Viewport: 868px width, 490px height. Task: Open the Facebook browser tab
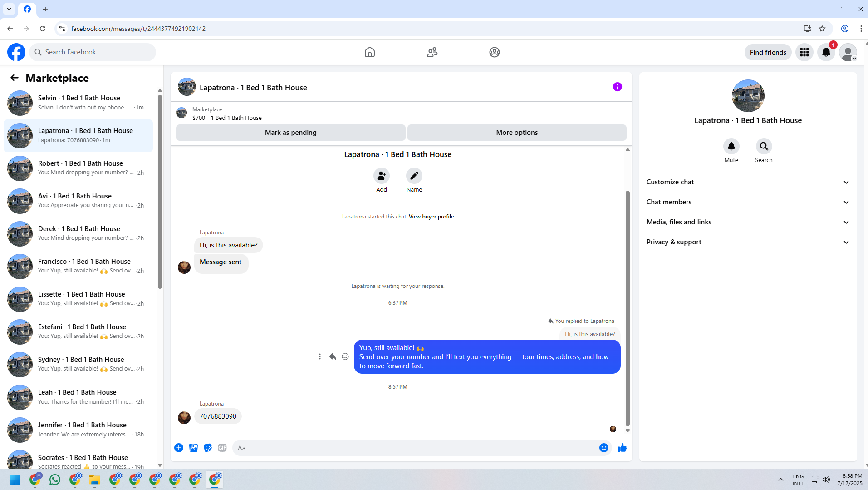(27, 9)
